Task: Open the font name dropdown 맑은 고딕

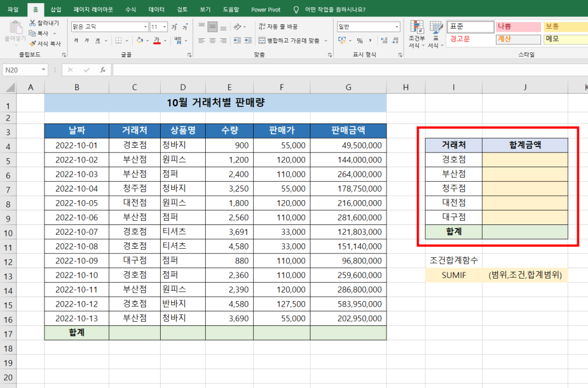Action: click(x=145, y=27)
